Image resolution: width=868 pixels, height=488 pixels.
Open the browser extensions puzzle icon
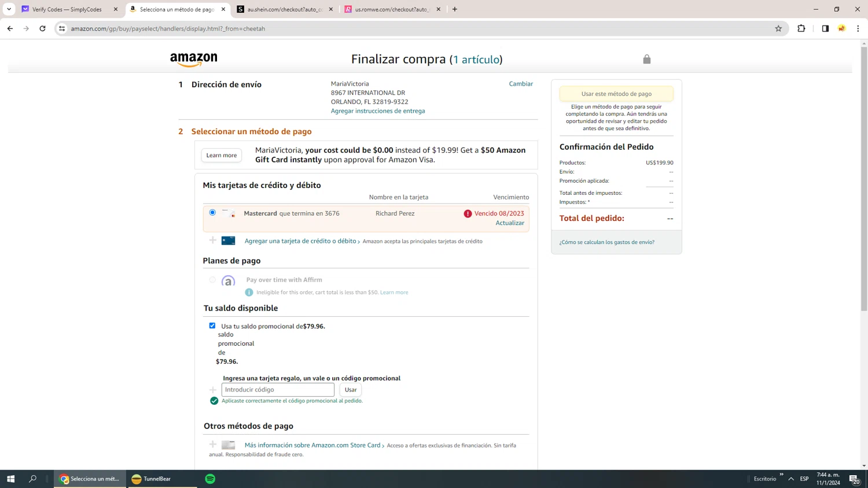coord(801,28)
